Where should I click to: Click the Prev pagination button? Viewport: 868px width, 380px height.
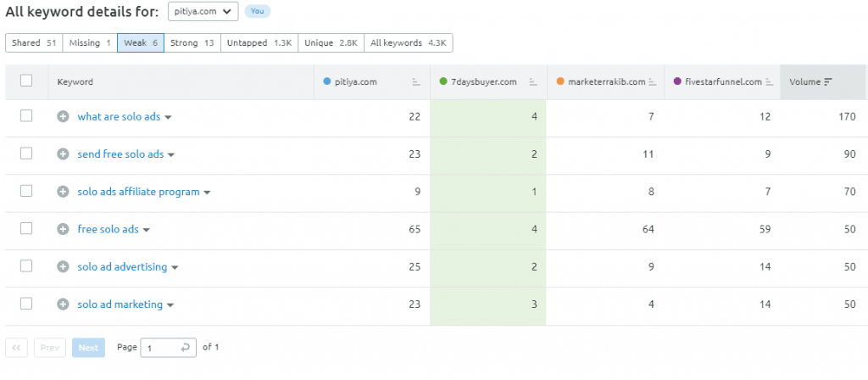tap(50, 348)
